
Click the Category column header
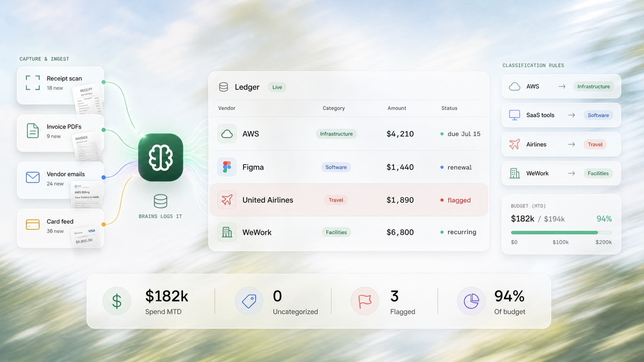[x=334, y=108]
